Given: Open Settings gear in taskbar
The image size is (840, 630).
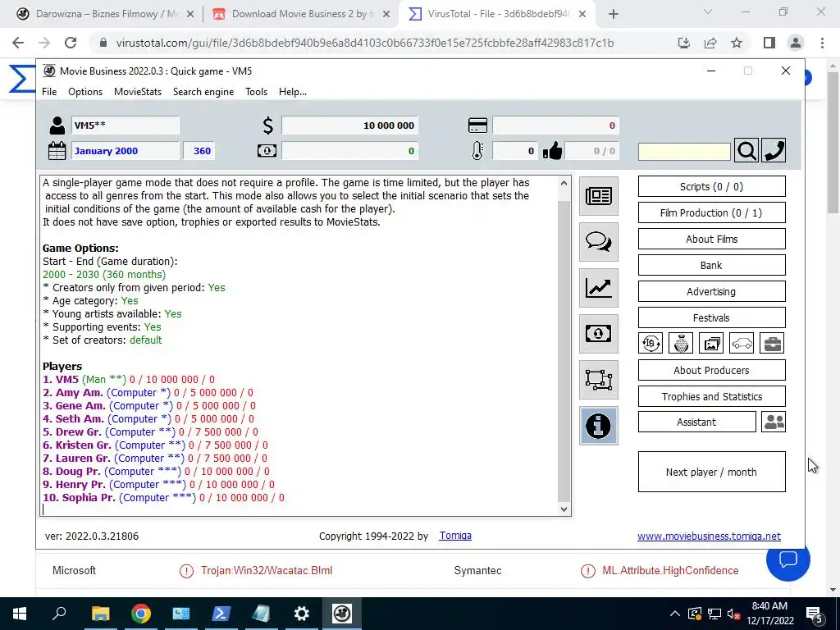Looking at the screenshot, I should coord(302,614).
